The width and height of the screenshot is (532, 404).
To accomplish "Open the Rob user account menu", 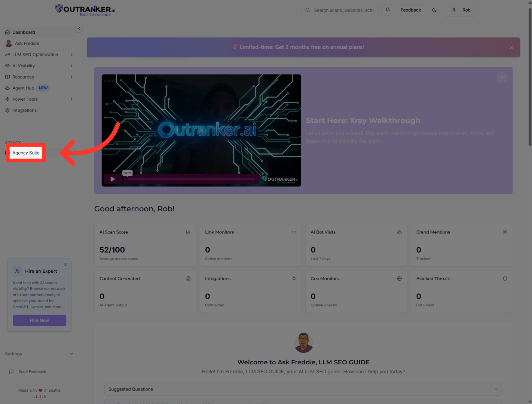I will click(x=460, y=10).
